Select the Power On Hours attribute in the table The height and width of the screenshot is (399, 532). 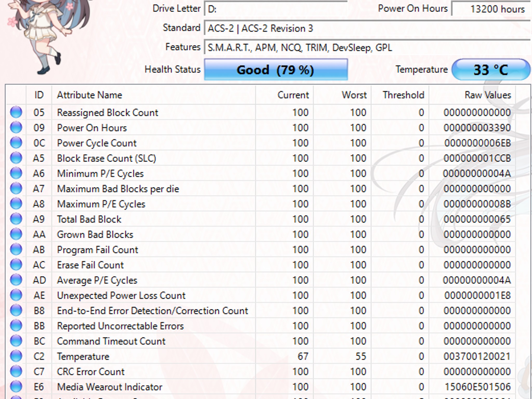click(92, 128)
